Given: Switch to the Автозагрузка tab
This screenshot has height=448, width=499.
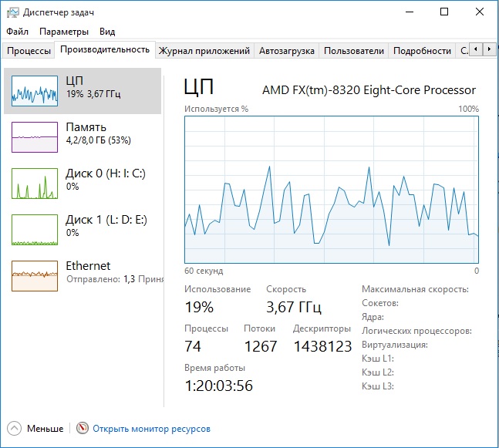Looking at the screenshot, I should (287, 51).
